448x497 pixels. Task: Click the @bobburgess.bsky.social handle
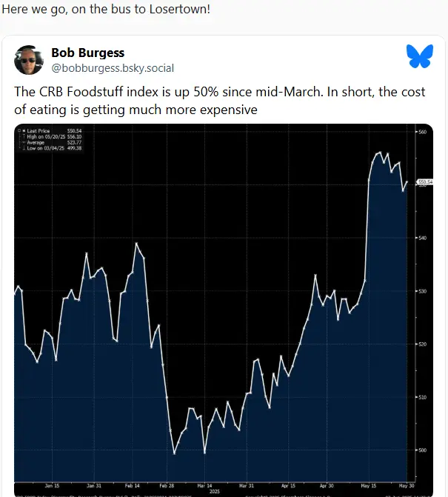pos(113,68)
